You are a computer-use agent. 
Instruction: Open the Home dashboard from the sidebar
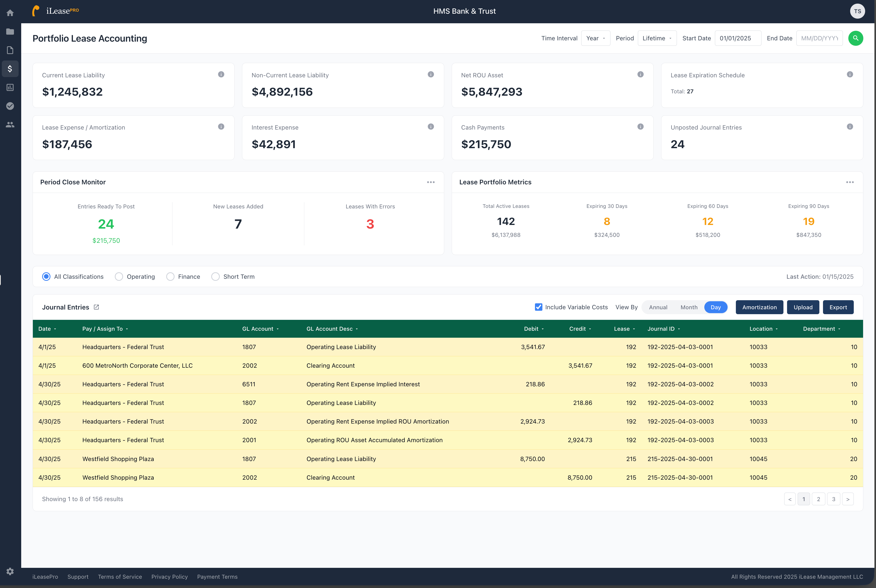10,12
